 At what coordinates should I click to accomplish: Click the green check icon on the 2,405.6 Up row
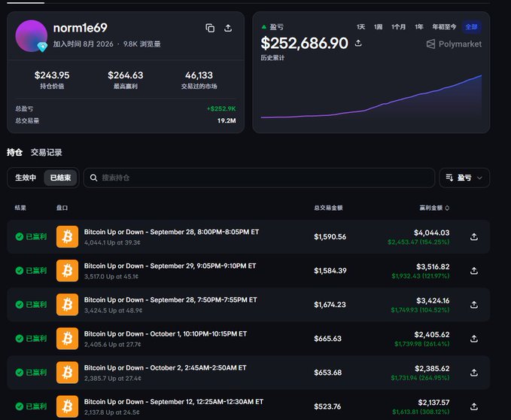(x=20, y=339)
